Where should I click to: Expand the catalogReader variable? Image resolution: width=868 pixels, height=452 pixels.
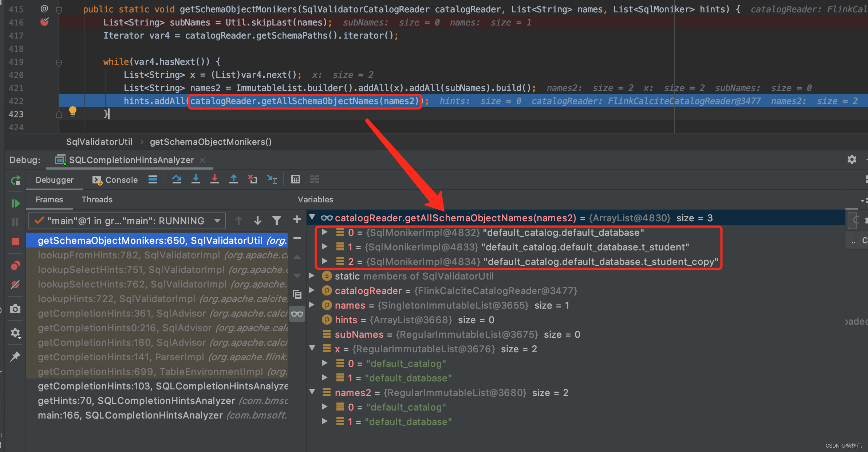pyautogui.click(x=312, y=290)
